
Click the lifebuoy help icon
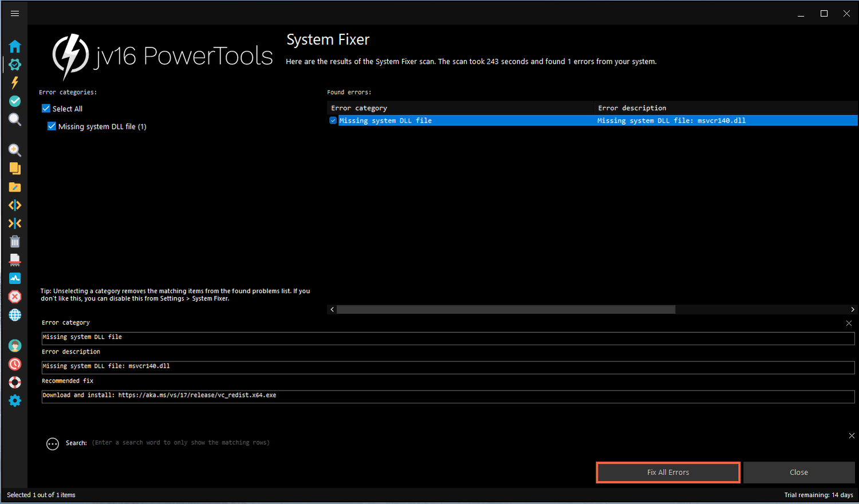(15, 383)
